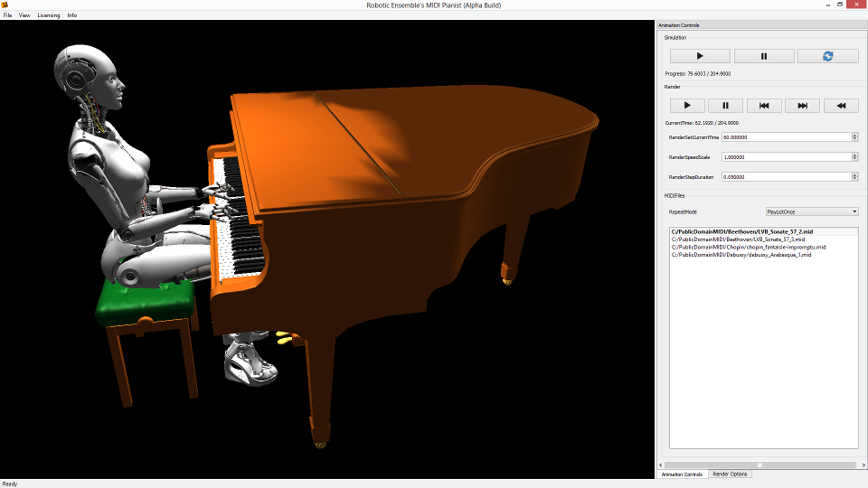Click the CurrentTime readout text

point(702,123)
